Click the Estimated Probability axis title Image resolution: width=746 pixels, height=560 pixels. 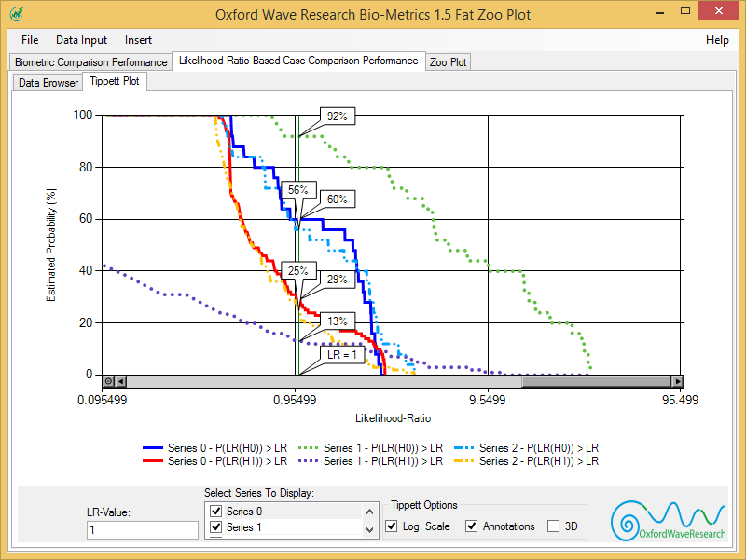click(x=51, y=245)
